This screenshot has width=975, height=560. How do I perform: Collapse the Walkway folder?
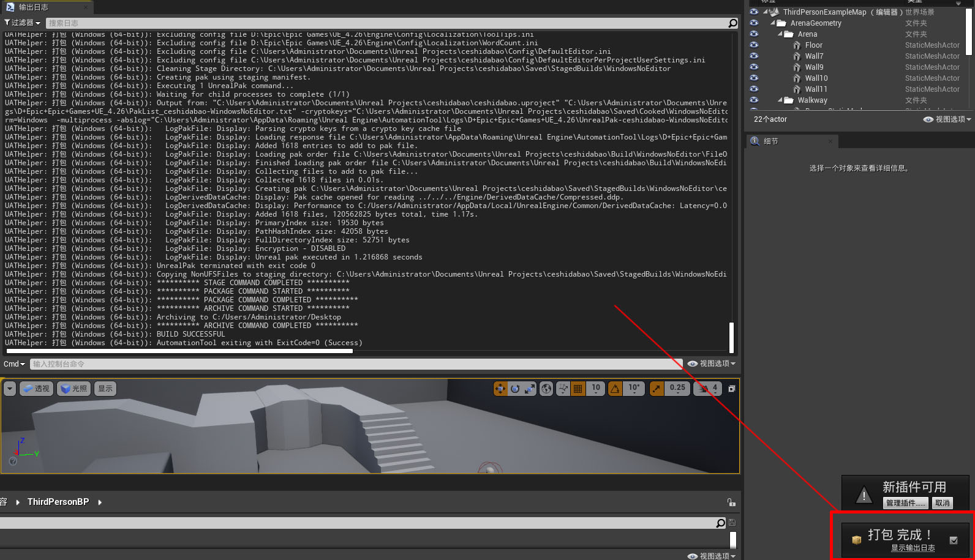[780, 100]
